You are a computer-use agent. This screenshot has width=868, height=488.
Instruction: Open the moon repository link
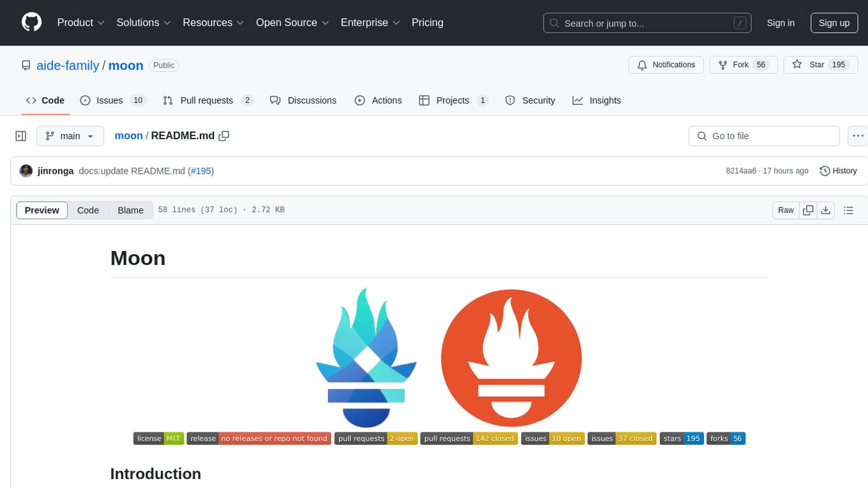(126, 65)
